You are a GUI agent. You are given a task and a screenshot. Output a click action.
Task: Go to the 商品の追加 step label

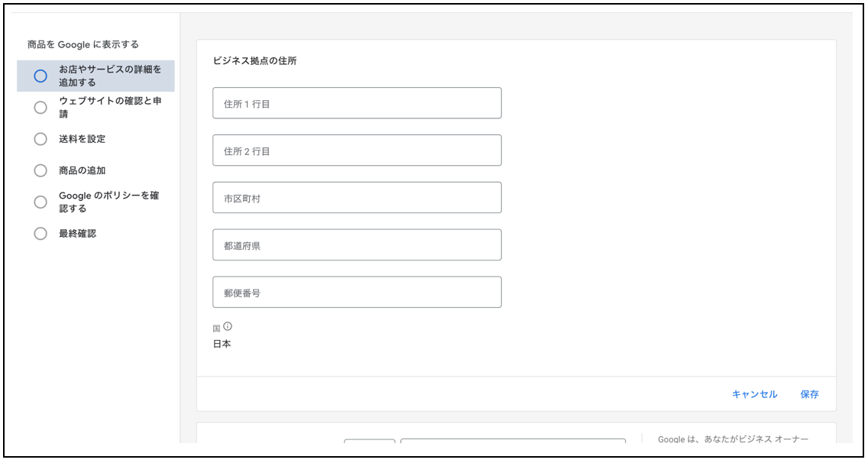click(83, 170)
